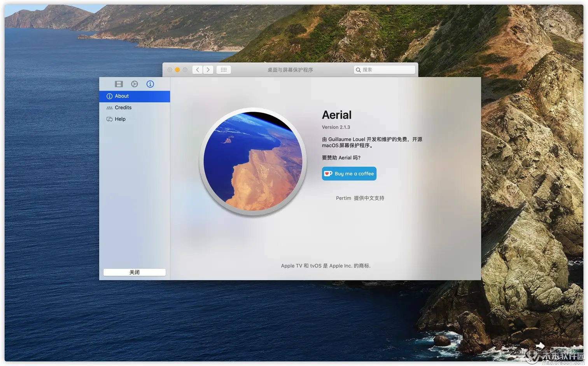Open the settings gear tab in Aerial
This screenshot has width=588, height=366.
tap(135, 84)
